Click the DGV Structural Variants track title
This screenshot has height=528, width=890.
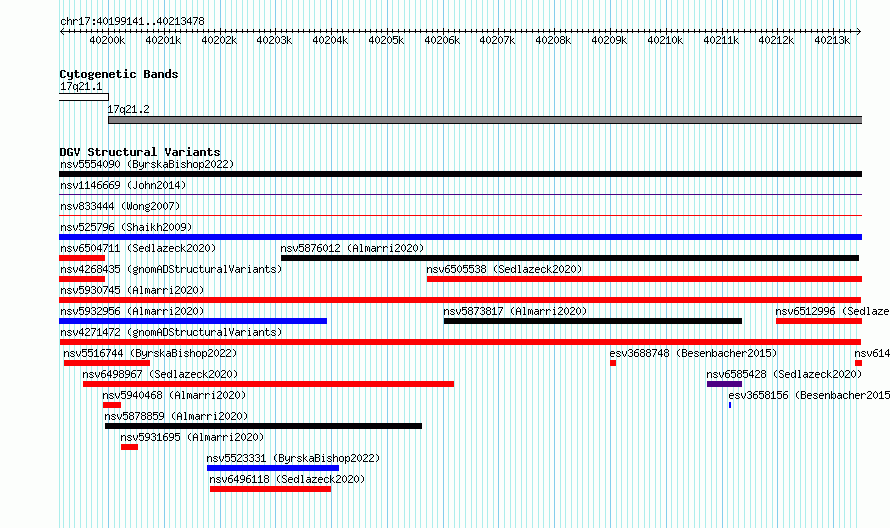140,152
